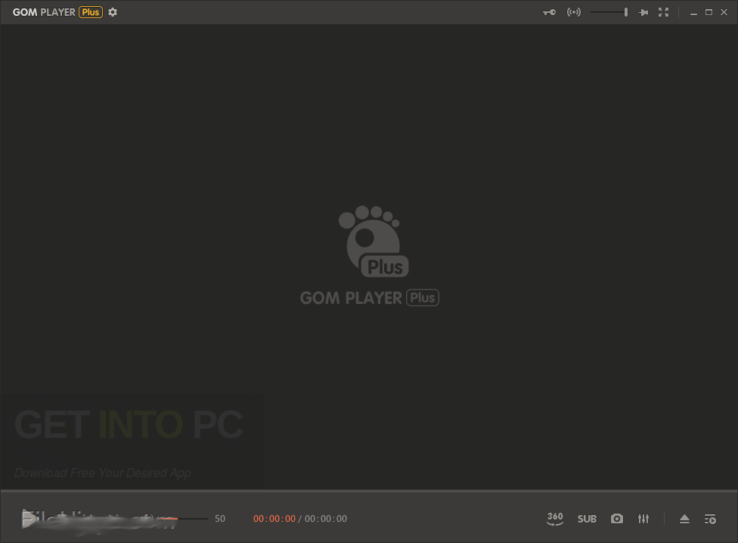The width and height of the screenshot is (738, 543).
Task: Open the broadcast signal icon
Action: click(x=574, y=12)
